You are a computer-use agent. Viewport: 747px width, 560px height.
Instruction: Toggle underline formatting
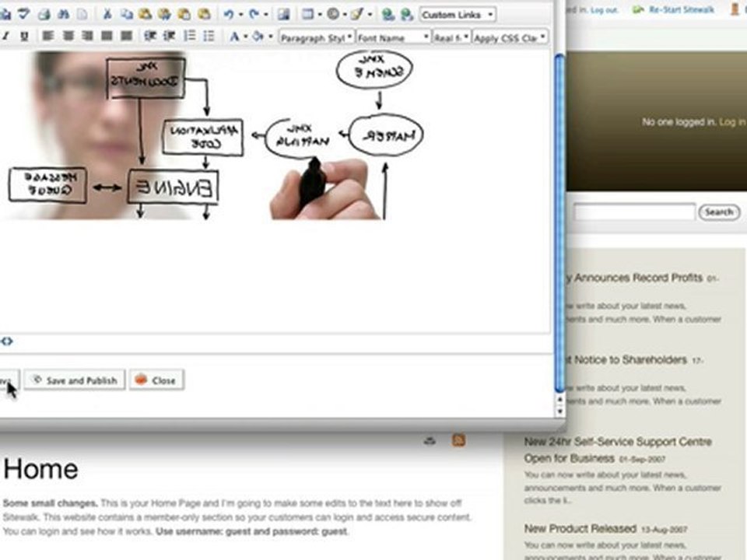click(x=24, y=37)
